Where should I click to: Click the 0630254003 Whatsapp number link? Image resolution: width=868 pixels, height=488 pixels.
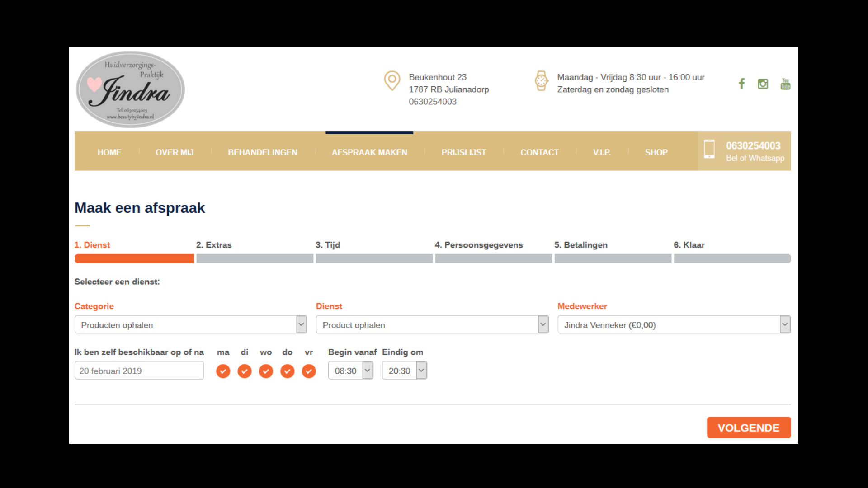tap(753, 146)
